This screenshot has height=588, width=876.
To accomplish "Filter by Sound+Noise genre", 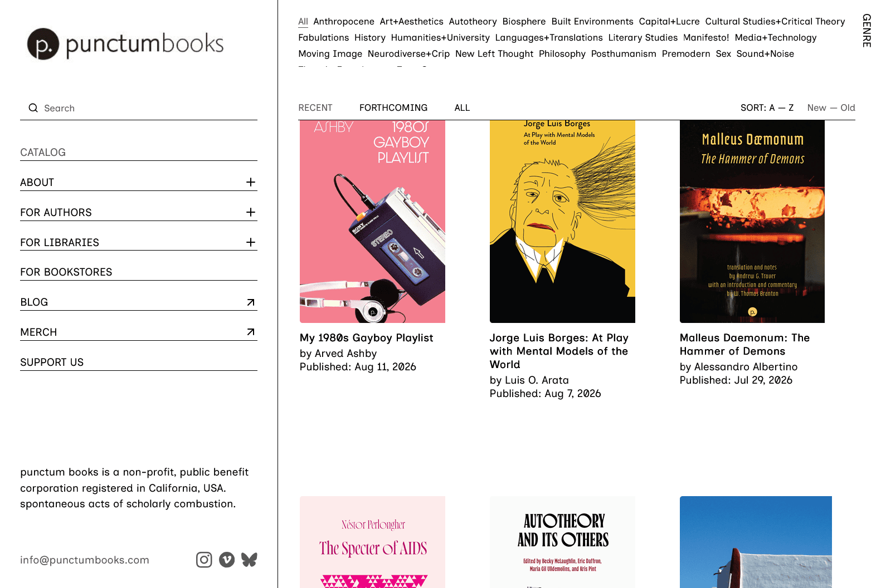I will [765, 54].
